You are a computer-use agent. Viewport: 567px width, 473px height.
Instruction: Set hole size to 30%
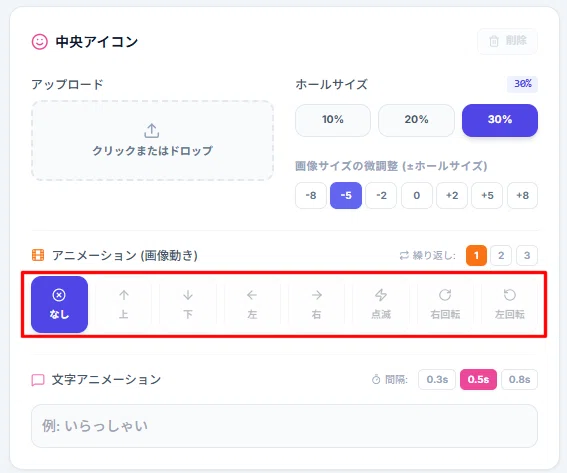[x=500, y=120]
